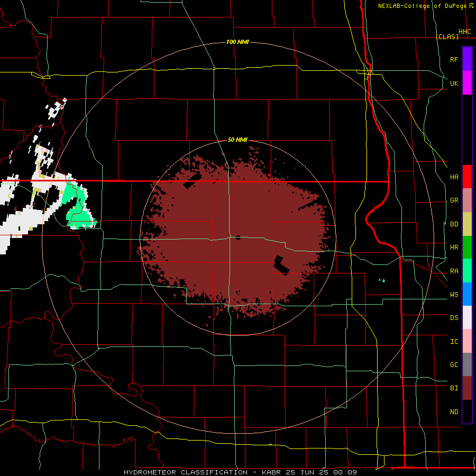Click the Hydrometeor Classification KABR timestamp caption
Screen dimensions: 476x476
click(x=240, y=472)
